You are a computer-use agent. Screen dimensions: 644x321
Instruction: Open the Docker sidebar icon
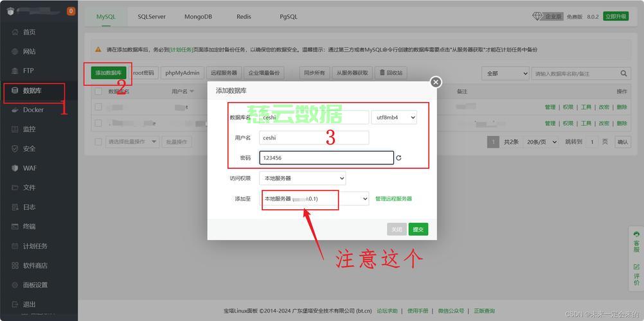[x=15, y=110]
